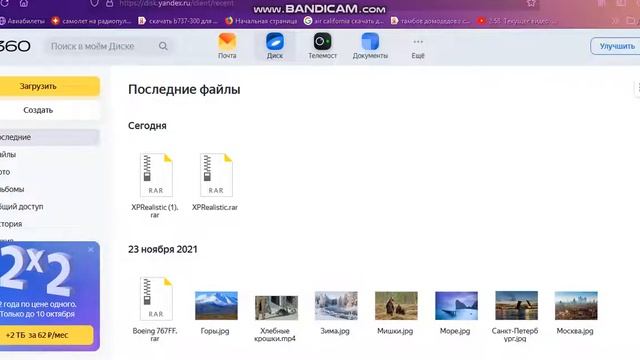Click the Последние файлы heading
Screen dimensions: 640x360
click(184, 89)
